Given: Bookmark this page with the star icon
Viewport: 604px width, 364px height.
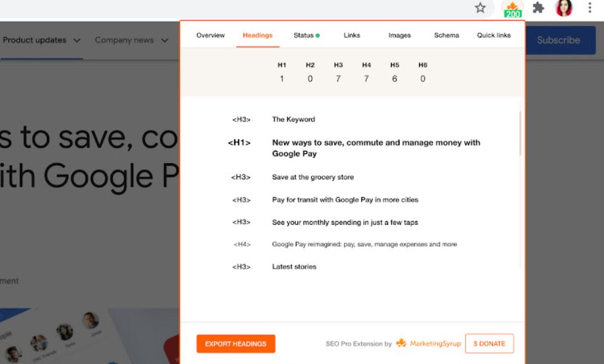Looking at the screenshot, I should coord(480,7).
